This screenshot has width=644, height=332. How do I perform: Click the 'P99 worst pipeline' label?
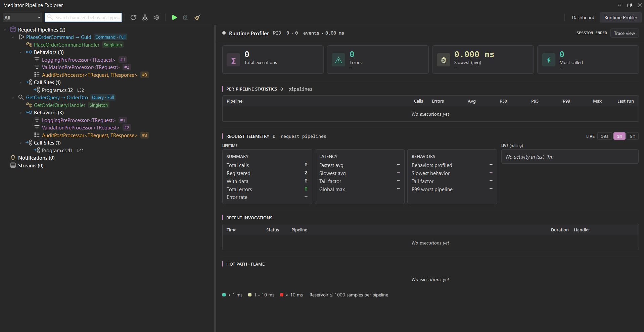(x=432, y=189)
